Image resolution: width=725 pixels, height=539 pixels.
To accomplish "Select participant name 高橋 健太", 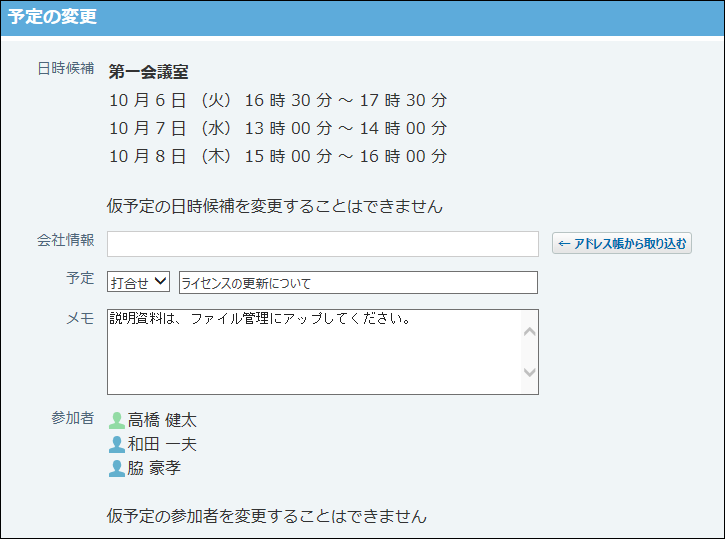I will [162, 420].
